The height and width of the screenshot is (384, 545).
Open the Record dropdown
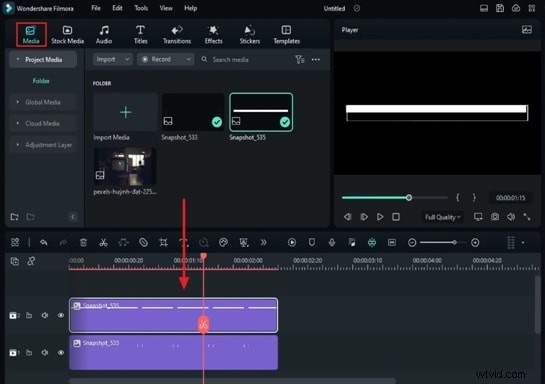click(165, 59)
